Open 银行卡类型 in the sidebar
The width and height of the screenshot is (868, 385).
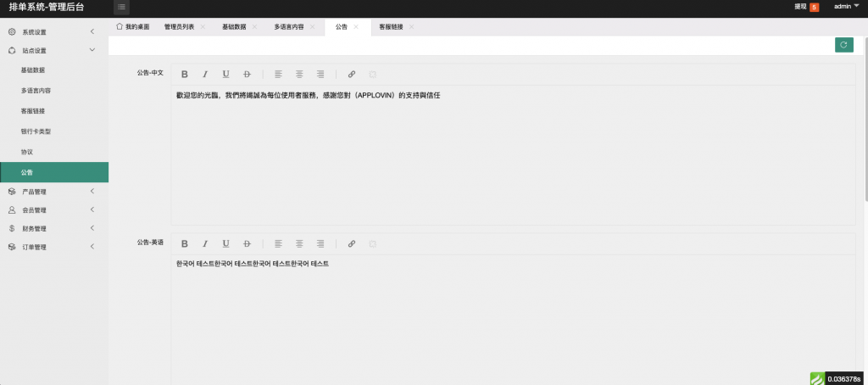(54, 131)
